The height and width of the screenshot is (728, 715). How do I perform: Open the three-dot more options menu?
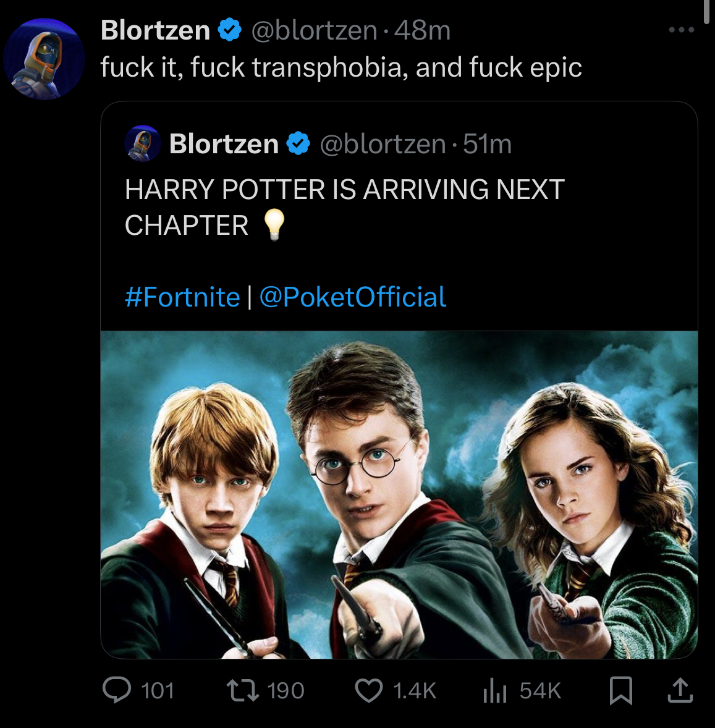pos(682,30)
